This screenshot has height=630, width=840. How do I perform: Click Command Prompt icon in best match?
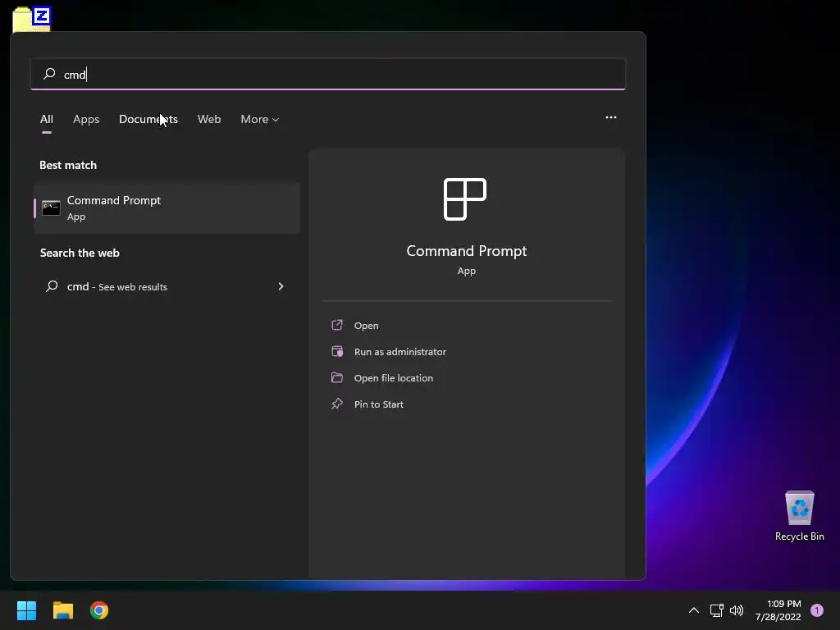pyautogui.click(x=51, y=208)
